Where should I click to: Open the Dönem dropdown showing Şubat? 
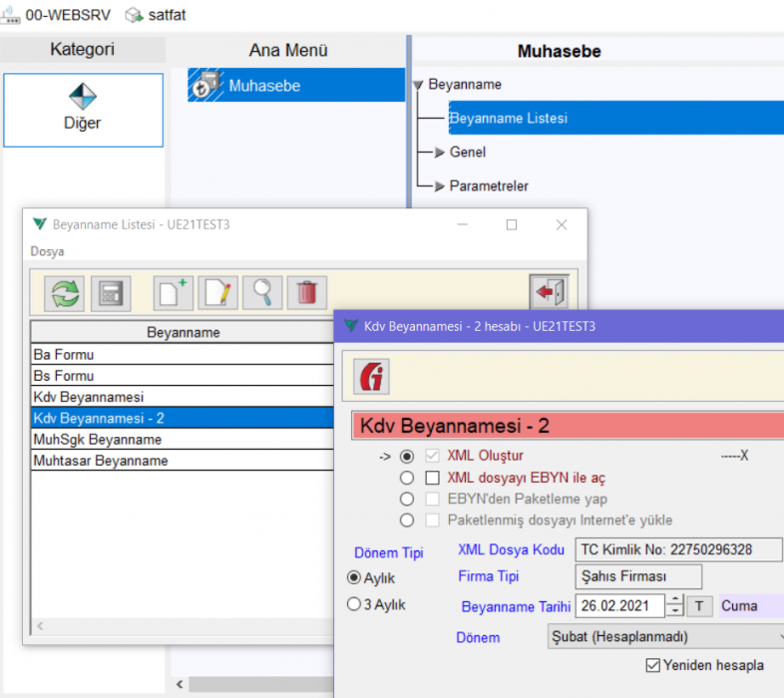(665, 636)
